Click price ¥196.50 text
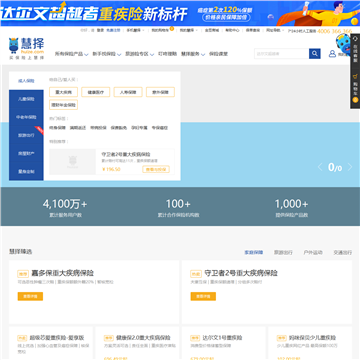 tap(111, 169)
